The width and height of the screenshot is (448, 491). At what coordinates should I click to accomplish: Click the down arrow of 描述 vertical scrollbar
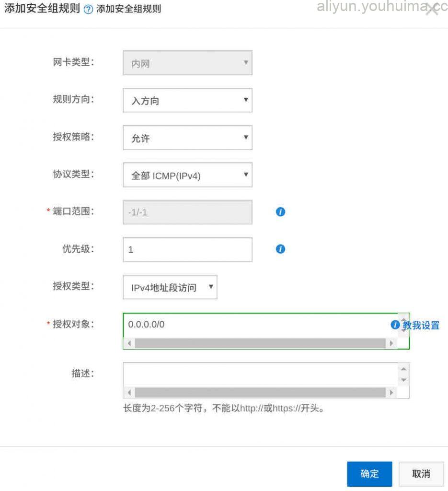[x=403, y=380]
